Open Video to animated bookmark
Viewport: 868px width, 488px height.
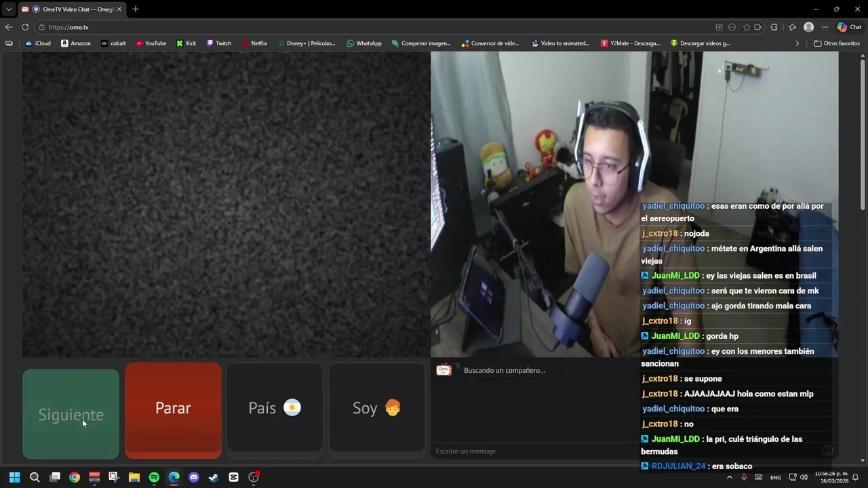point(560,43)
